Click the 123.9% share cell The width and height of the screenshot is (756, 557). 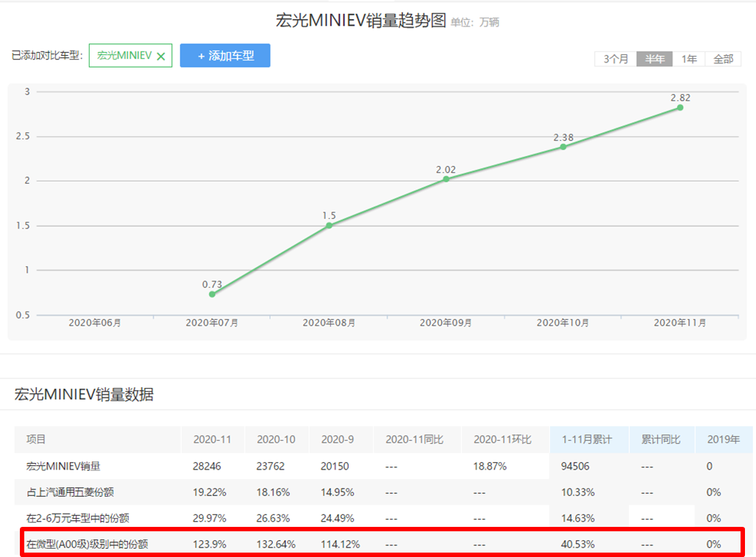(210, 545)
